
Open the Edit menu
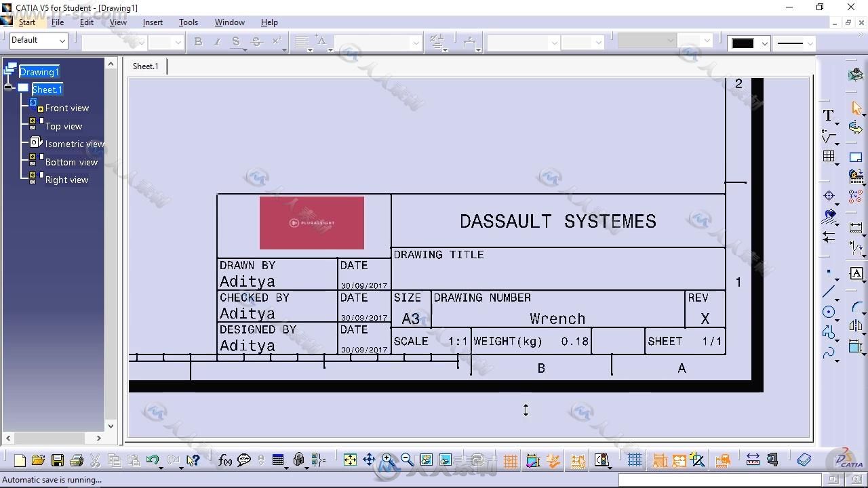[x=87, y=22]
